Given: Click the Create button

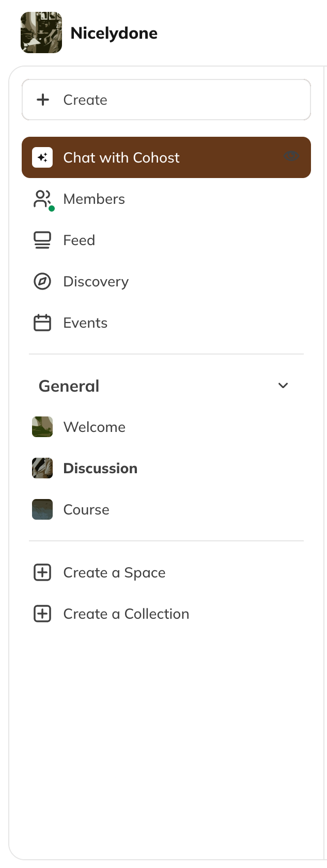Looking at the screenshot, I should pos(166,100).
